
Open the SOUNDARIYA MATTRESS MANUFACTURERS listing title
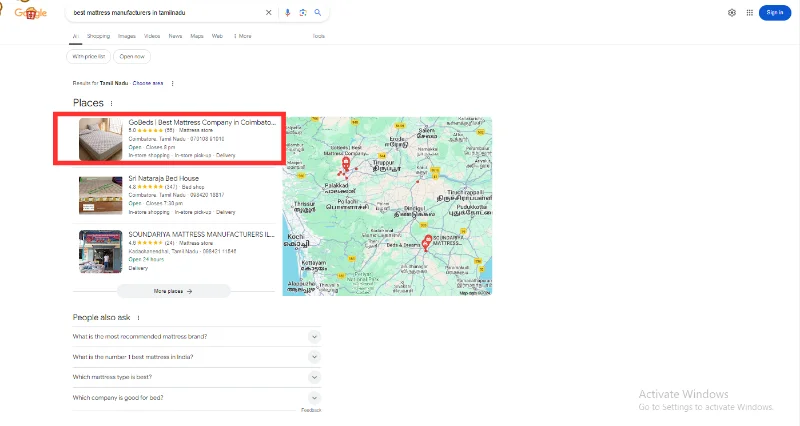pos(202,235)
